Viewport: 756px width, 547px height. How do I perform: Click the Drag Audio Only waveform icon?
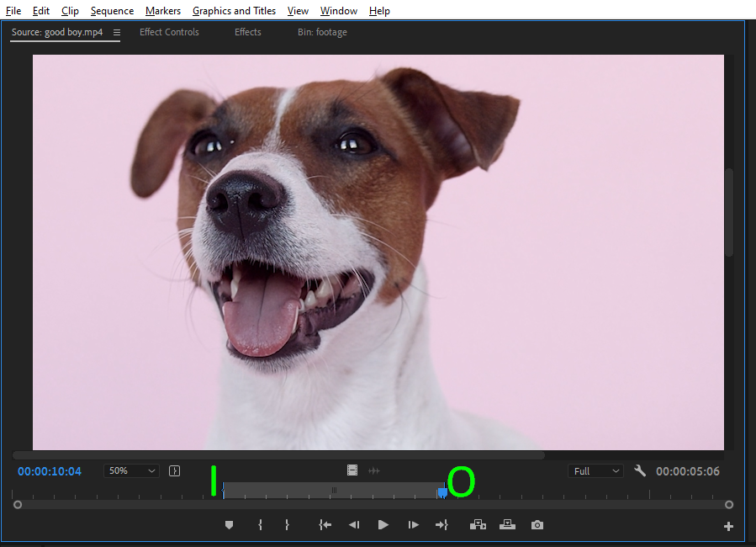(374, 471)
